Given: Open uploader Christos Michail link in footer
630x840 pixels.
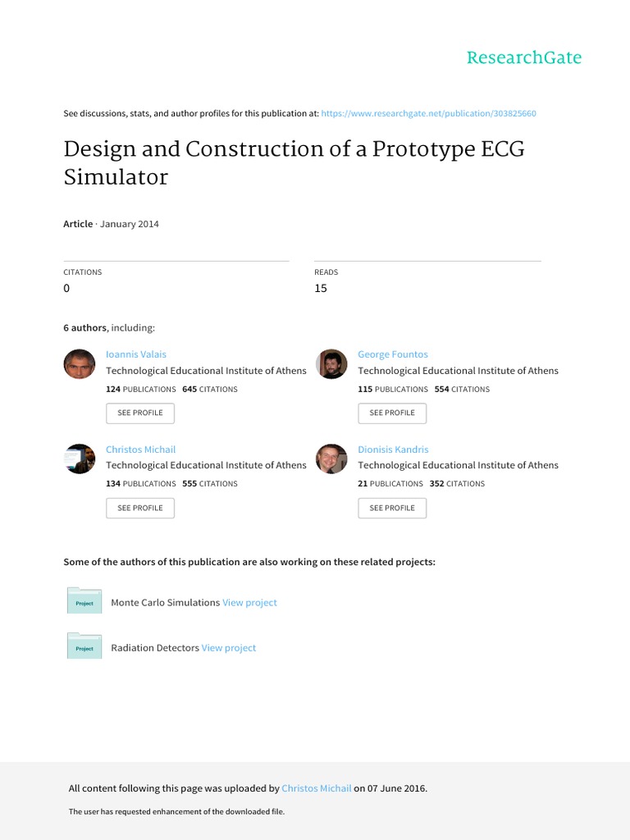Looking at the screenshot, I should 317,789.
